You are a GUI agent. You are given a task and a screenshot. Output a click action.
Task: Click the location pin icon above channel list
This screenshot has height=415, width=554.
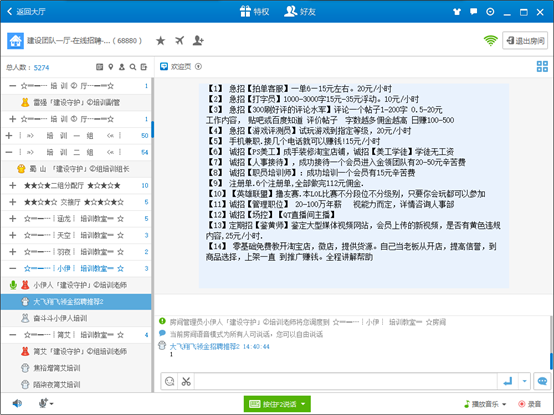[111, 67]
